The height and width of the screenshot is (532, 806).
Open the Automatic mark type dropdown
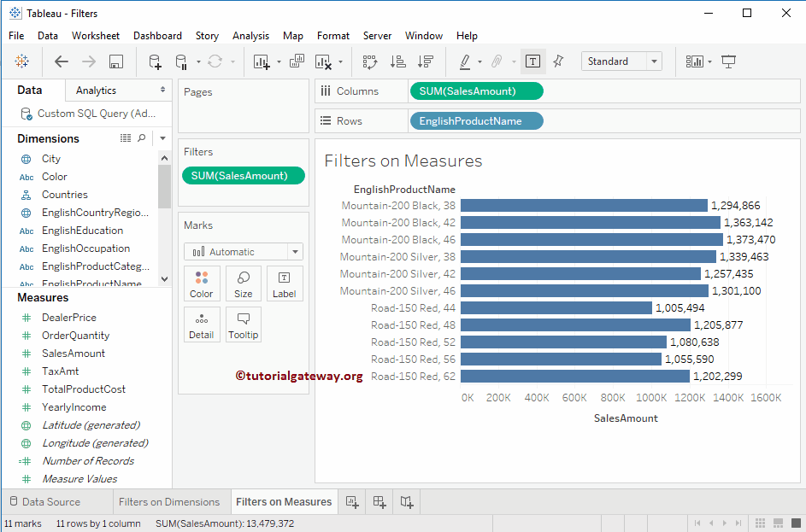pos(244,252)
